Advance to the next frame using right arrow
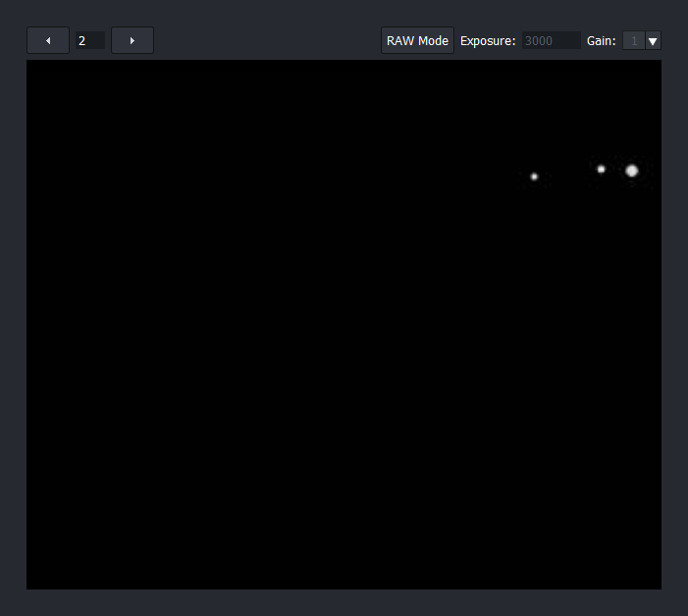Screen dimensions: 688x616 point(132,40)
